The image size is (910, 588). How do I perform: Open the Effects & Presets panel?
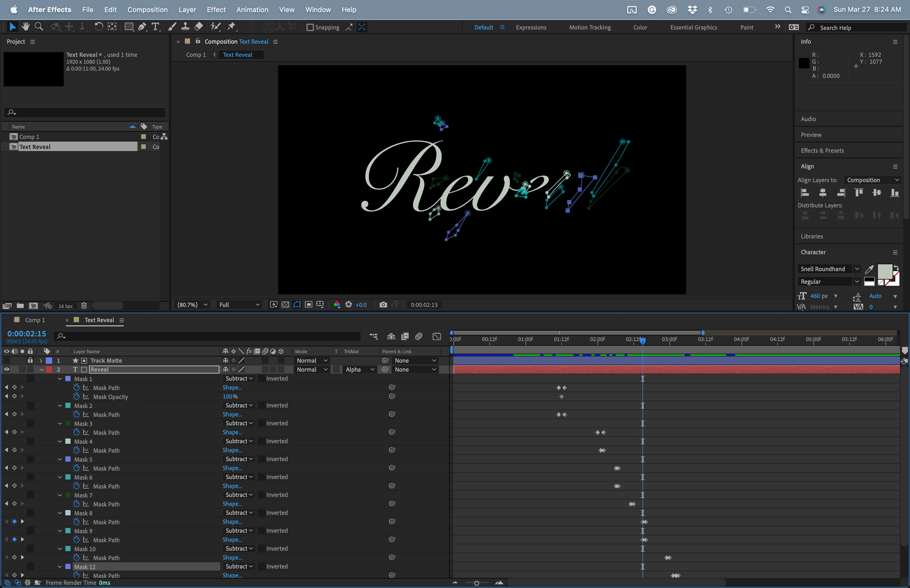click(x=822, y=151)
